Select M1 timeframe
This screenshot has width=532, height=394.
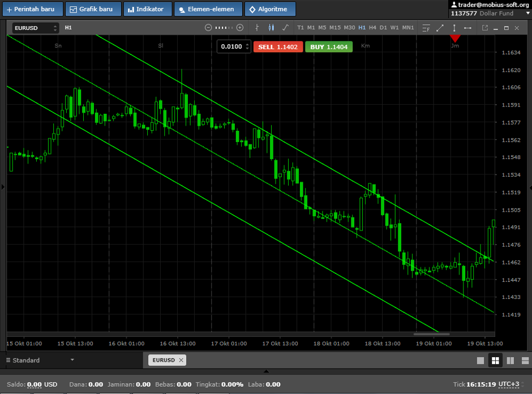pos(311,28)
